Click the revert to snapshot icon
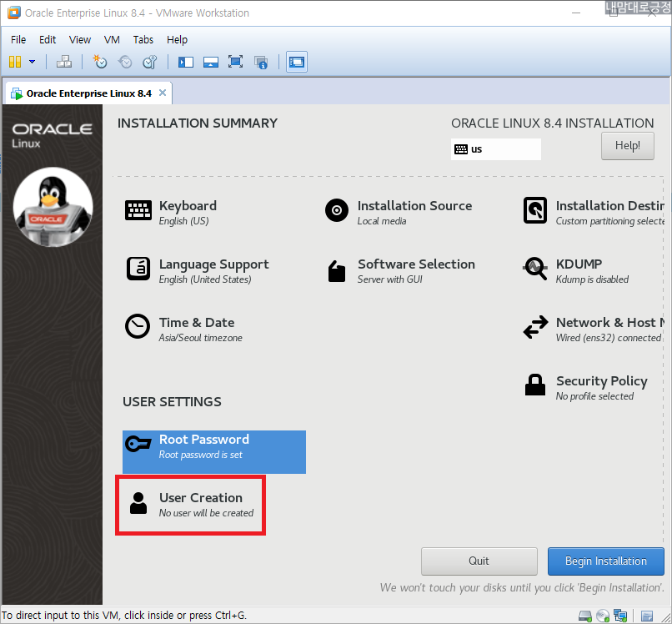672x624 pixels. point(125,62)
